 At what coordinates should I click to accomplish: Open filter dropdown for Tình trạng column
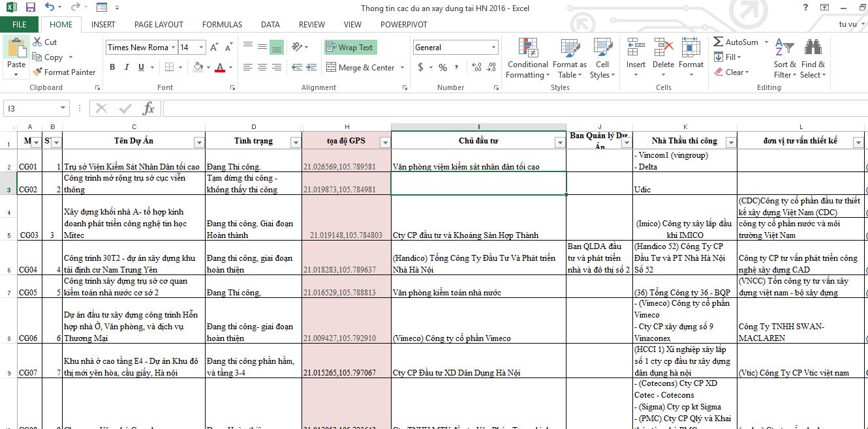click(x=295, y=142)
